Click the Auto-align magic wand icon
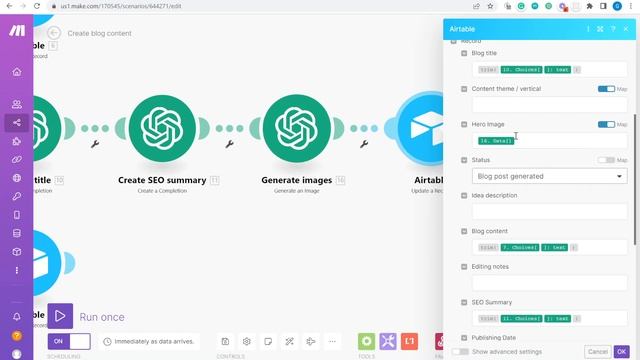 289,341
